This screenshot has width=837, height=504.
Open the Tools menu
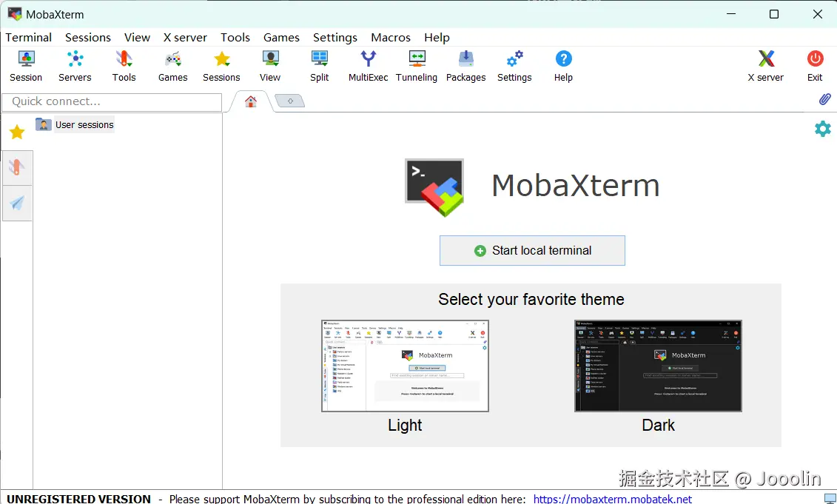point(235,37)
